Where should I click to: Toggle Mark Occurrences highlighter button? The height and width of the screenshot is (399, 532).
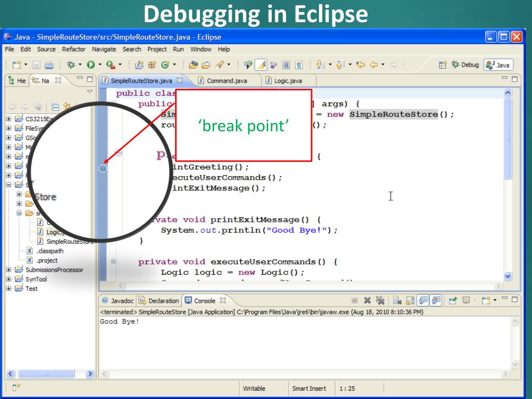(x=261, y=64)
